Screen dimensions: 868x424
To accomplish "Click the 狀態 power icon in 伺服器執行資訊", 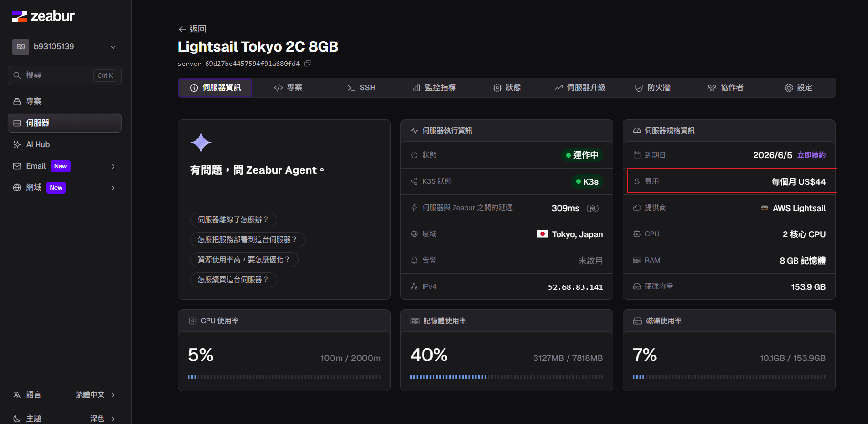I will click(x=414, y=155).
